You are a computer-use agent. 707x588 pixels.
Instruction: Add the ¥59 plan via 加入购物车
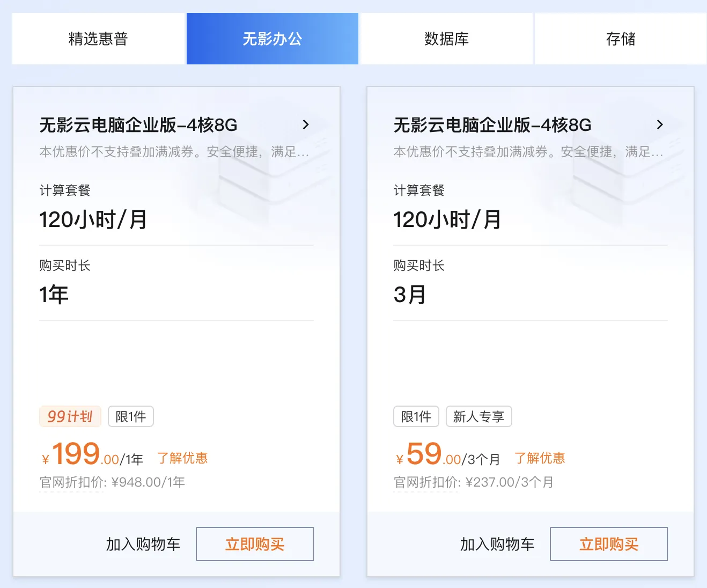[x=497, y=544]
